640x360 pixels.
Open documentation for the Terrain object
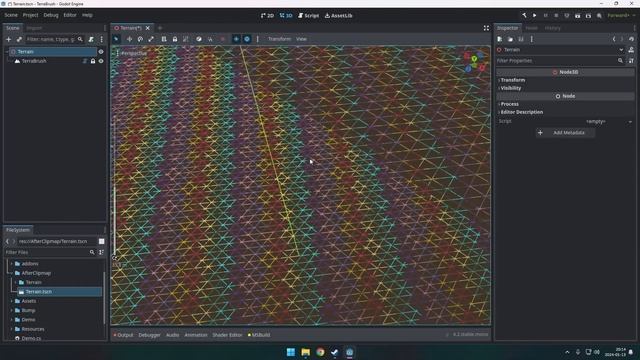(631, 50)
